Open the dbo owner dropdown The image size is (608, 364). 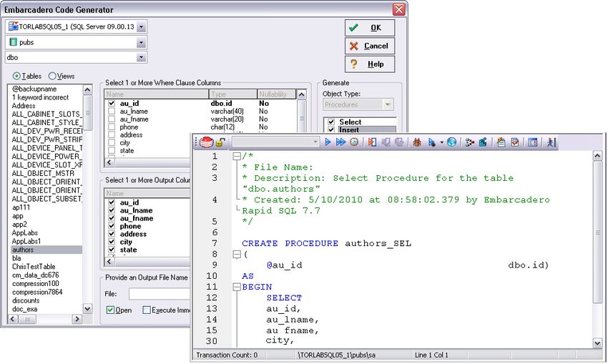point(142,57)
